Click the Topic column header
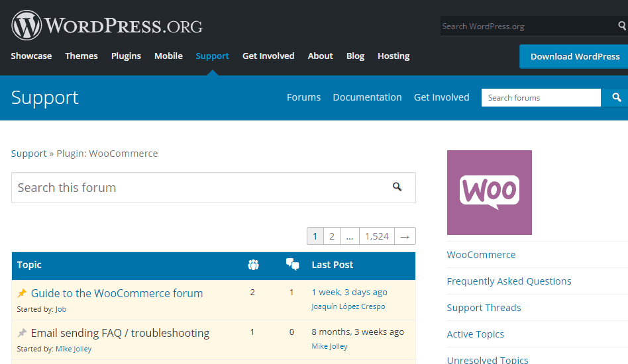Screen dimensions: 628x364 click(29, 265)
